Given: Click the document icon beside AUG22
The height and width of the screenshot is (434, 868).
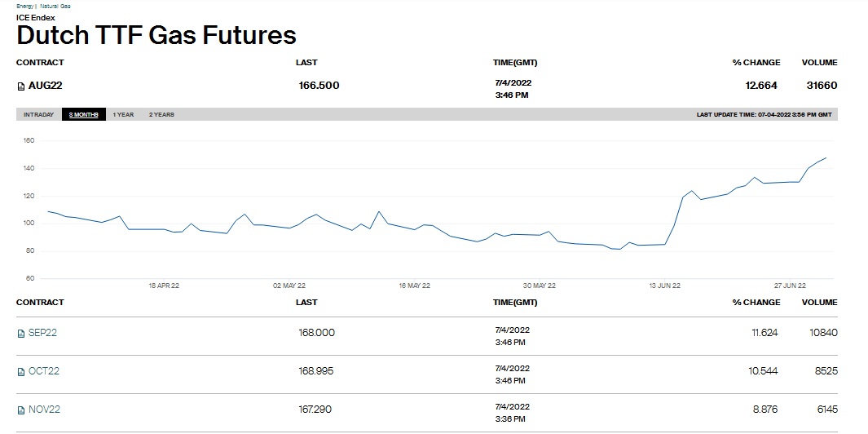Looking at the screenshot, I should [21, 86].
